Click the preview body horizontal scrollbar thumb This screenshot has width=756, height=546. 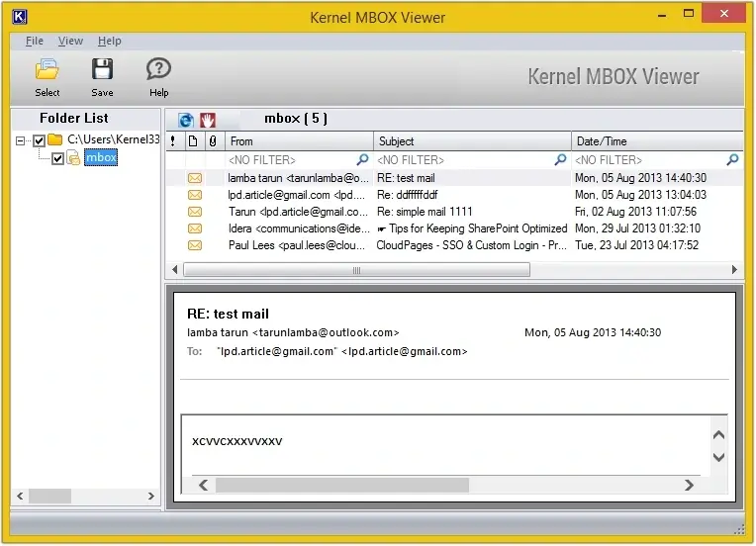(x=342, y=486)
